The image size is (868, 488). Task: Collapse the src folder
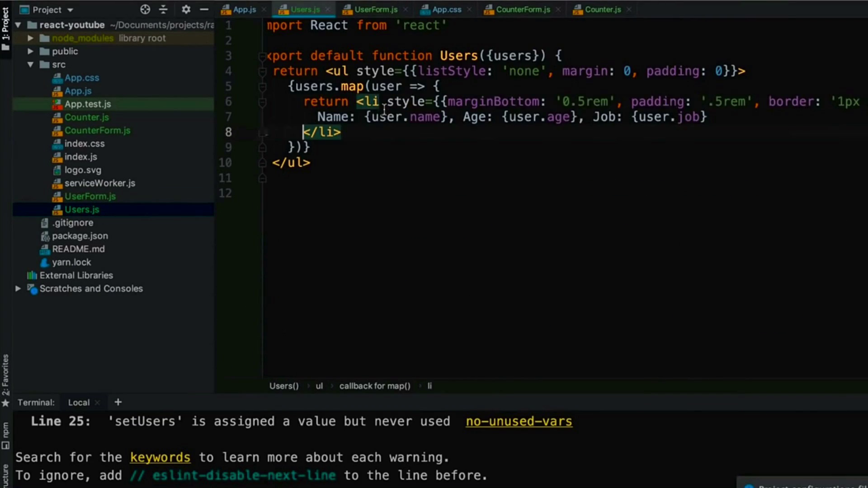click(30, 65)
